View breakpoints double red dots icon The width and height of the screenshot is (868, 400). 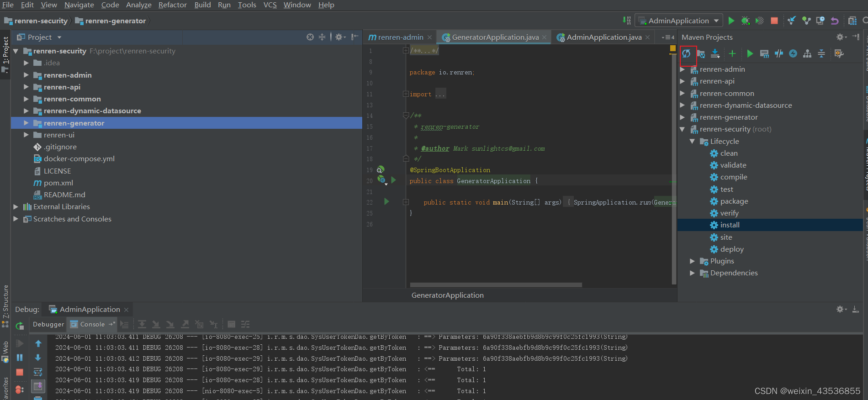(x=20, y=389)
